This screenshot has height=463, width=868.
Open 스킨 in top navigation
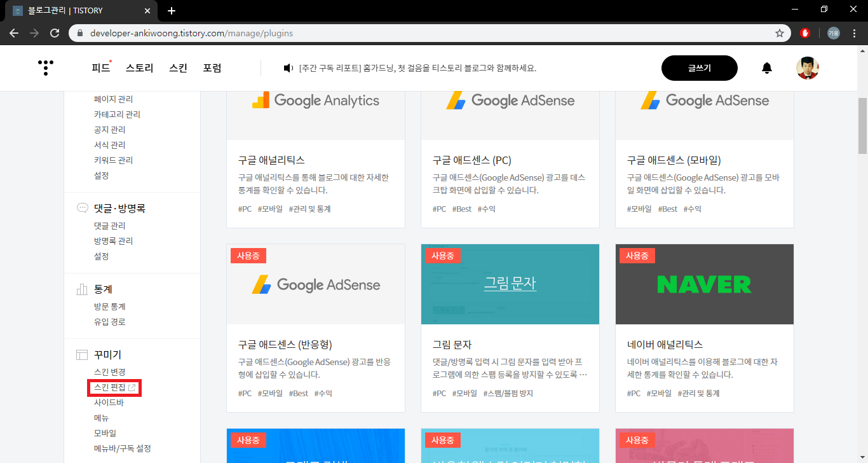point(178,68)
